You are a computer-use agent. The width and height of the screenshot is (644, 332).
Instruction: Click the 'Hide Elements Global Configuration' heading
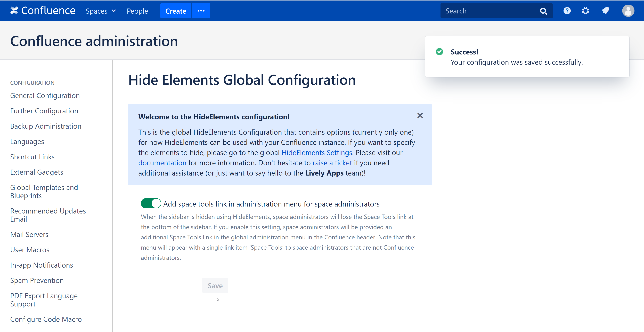point(242,80)
